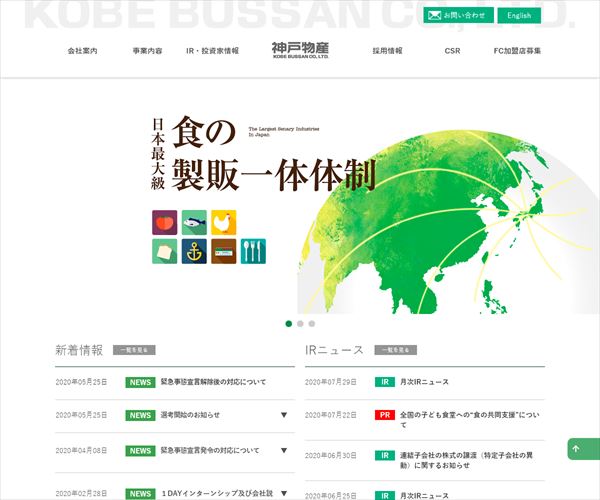Viewport: 600px width, 500px height.
Task: Click the 新着情報 section heading
Action: click(79, 350)
